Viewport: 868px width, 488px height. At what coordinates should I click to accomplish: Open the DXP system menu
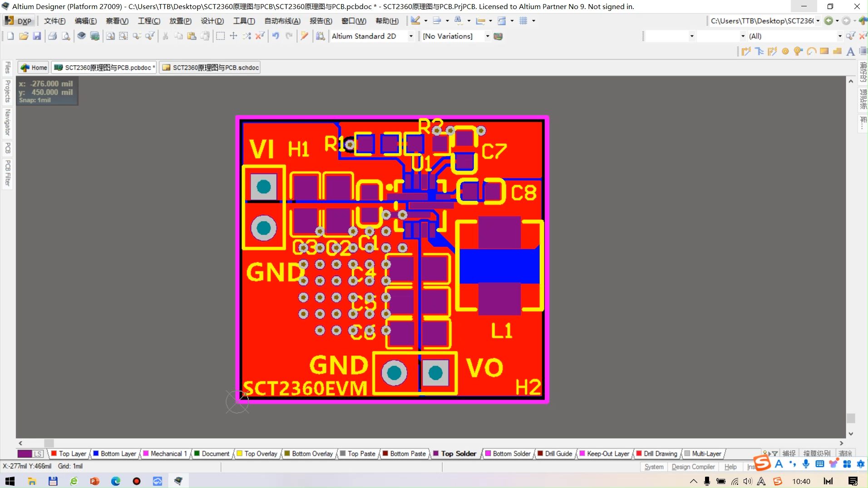point(18,21)
